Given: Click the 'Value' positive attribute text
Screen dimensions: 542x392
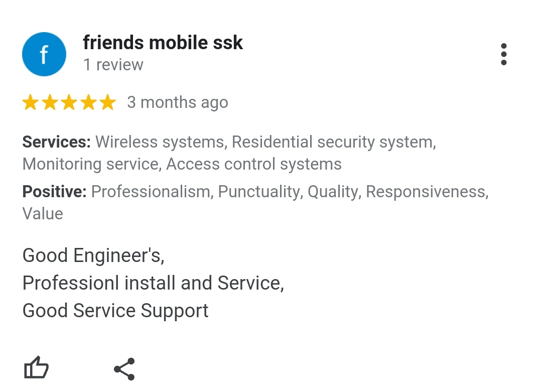Looking at the screenshot, I should coord(43,214).
